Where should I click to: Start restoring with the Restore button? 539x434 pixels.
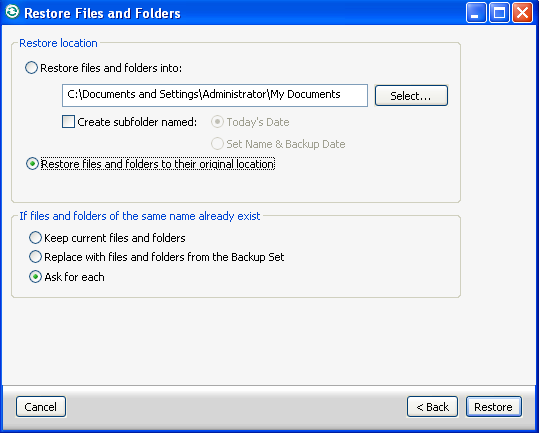click(x=494, y=407)
